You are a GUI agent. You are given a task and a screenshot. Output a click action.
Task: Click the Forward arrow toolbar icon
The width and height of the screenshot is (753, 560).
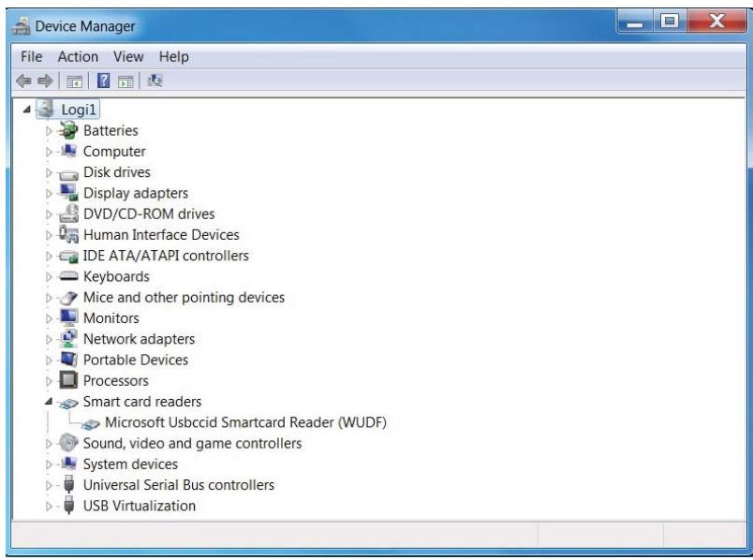tap(45, 81)
